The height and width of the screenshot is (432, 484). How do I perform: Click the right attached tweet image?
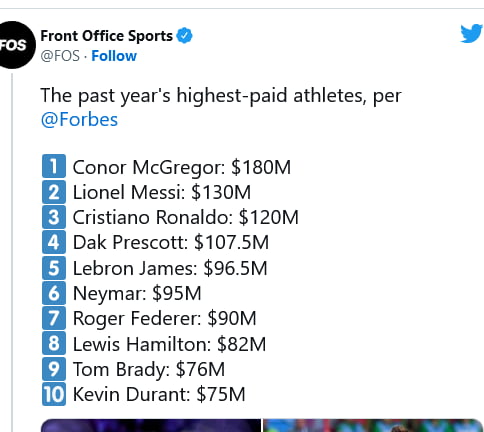click(372, 425)
